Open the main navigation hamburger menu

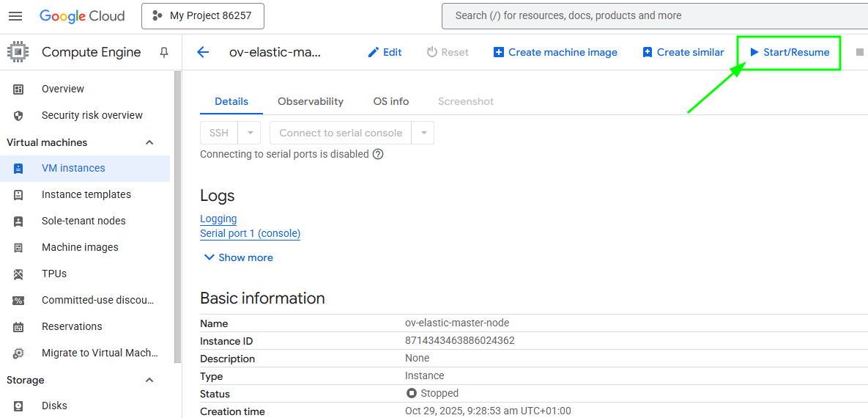[x=15, y=16]
